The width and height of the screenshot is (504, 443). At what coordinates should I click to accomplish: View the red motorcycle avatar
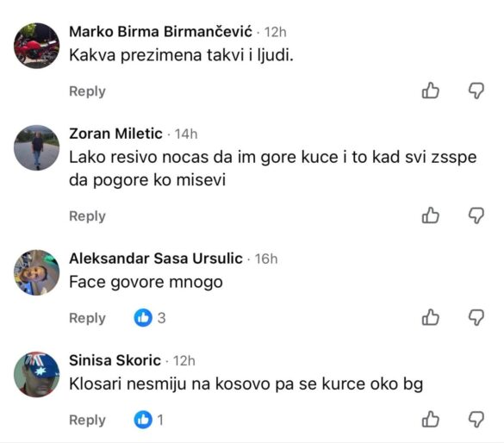point(37,46)
